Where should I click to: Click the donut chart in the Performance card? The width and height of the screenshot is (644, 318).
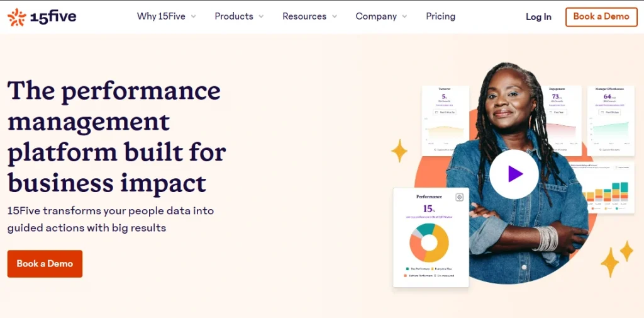point(429,242)
